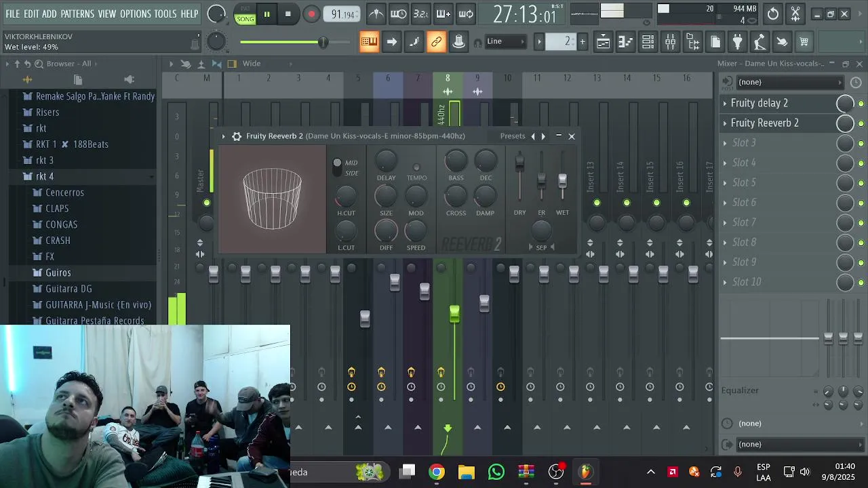Open the audio editor scissors icon
Screen dimensions: 868x488
tap(795, 14)
